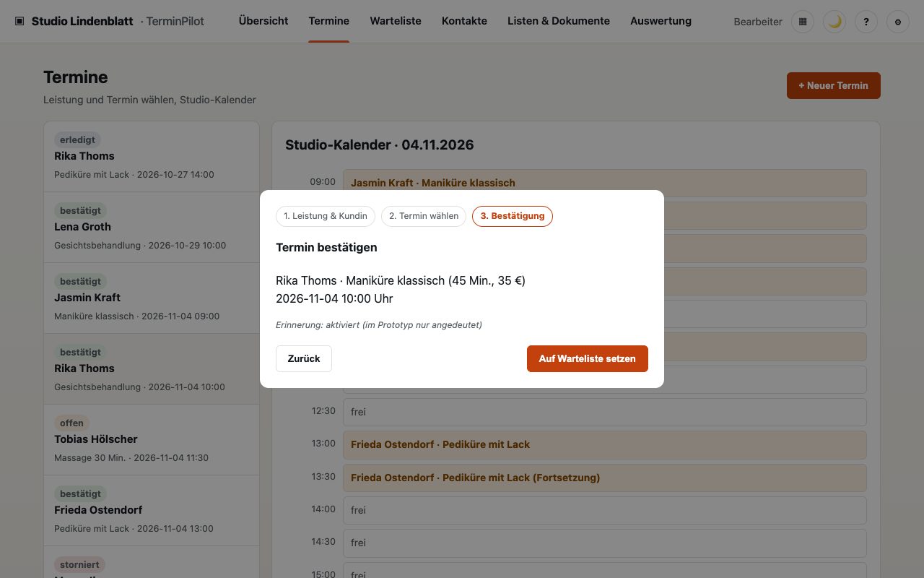Open Rika Thoms' Gesichtsbehandlung appointment
Image resolution: width=924 pixels, height=578 pixels.
coord(152,369)
